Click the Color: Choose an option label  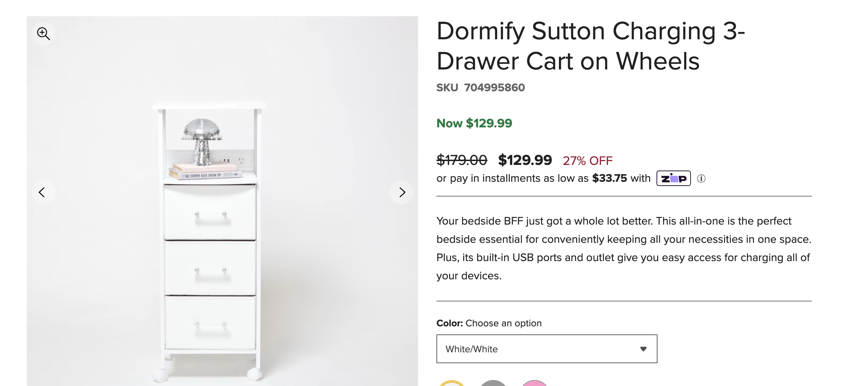[x=489, y=323]
